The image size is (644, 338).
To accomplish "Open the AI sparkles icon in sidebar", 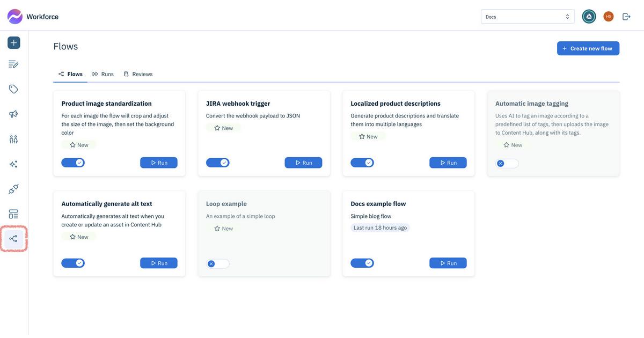I will click(x=14, y=164).
